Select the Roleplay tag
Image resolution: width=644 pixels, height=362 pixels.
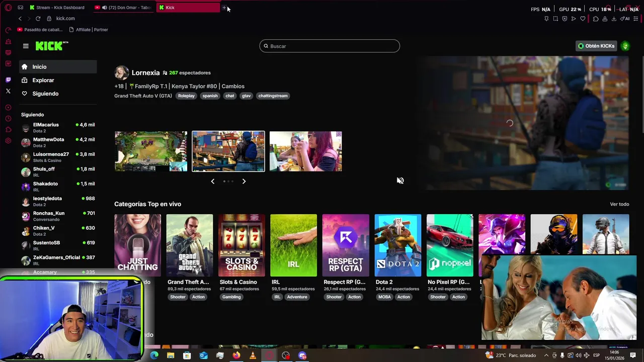186,96
